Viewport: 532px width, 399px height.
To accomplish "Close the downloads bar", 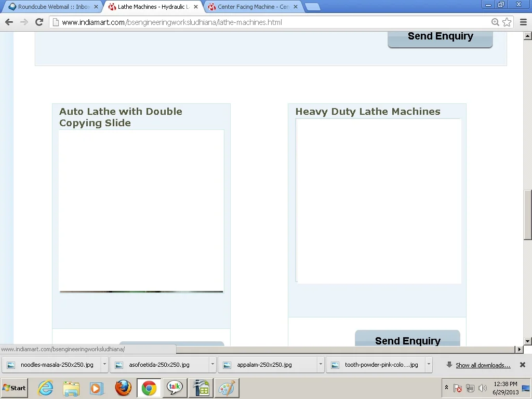I will [523, 365].
